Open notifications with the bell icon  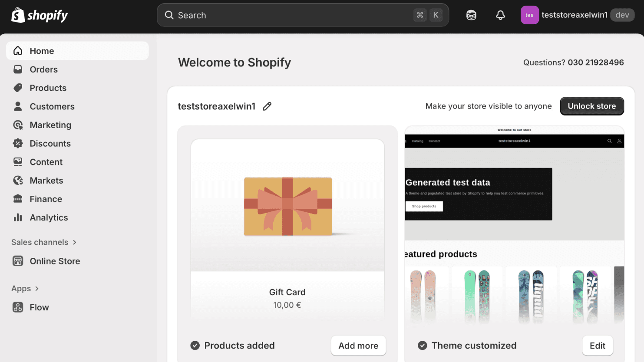tap(500, 15)
